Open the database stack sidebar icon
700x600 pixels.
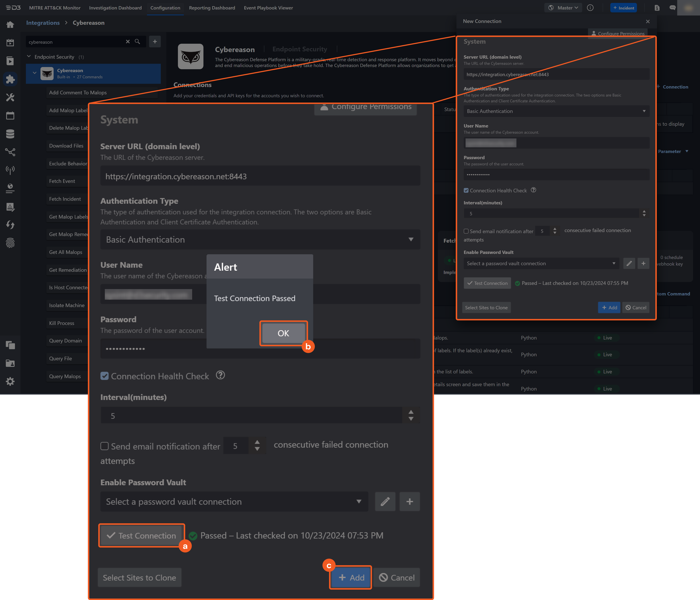click(10, 134)
